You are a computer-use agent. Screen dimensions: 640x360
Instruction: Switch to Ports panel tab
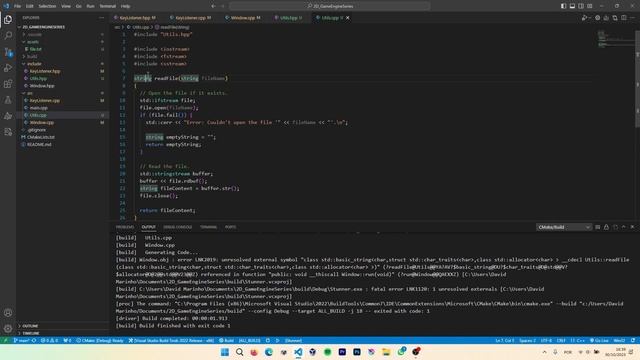(230, 227)
